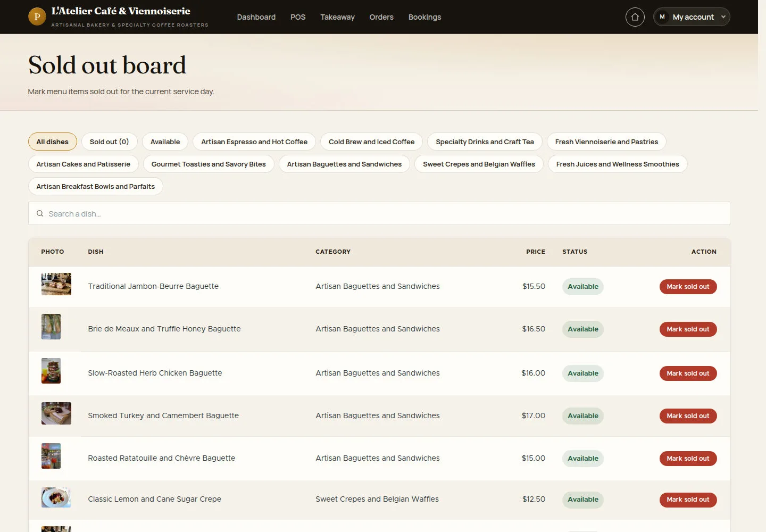
Task: Click Slow-Roasted Herb Chicken Baguette photo
Action: (x=51, y=371)
